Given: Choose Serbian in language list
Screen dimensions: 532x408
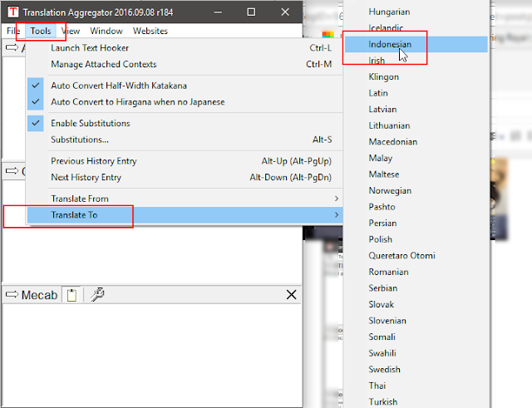Looking at the screenshot, I should (416, 288).
